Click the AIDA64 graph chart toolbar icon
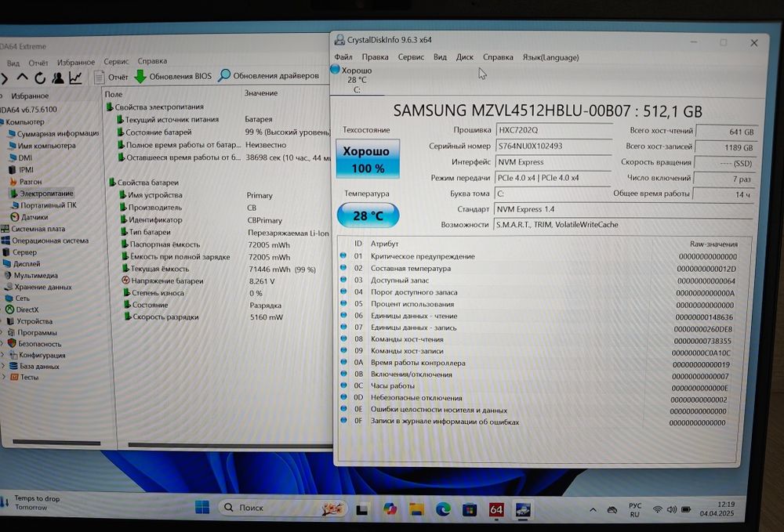The width and height of the screenshot is (784, 532). point(75,78)
